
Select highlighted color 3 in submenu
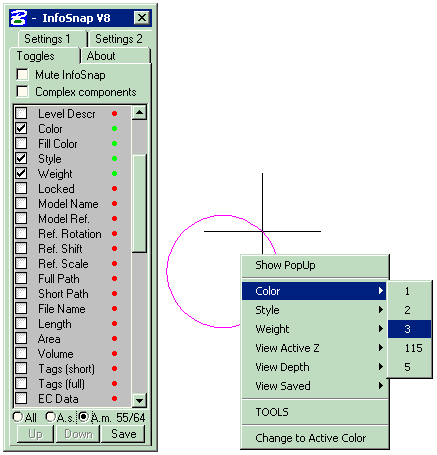[x=409, y=329]
